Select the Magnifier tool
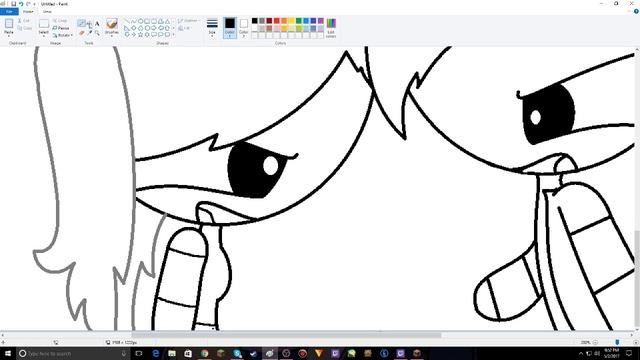 (97, 33)
